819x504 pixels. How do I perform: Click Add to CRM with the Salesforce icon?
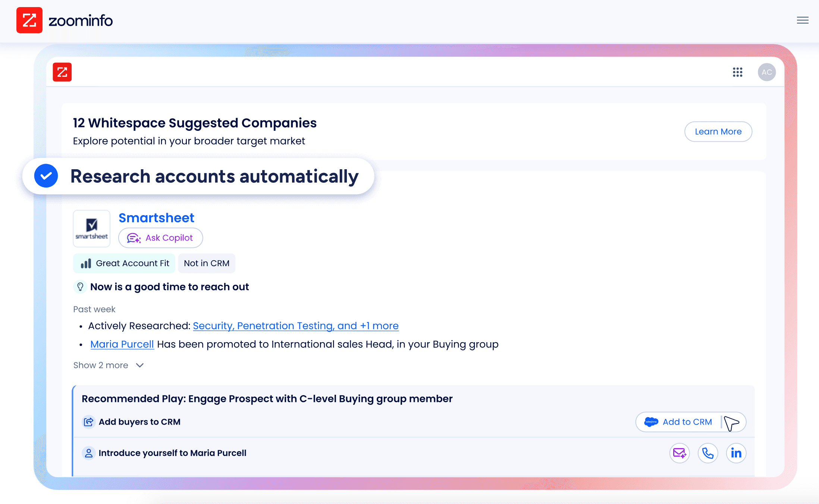click(687, 422)
